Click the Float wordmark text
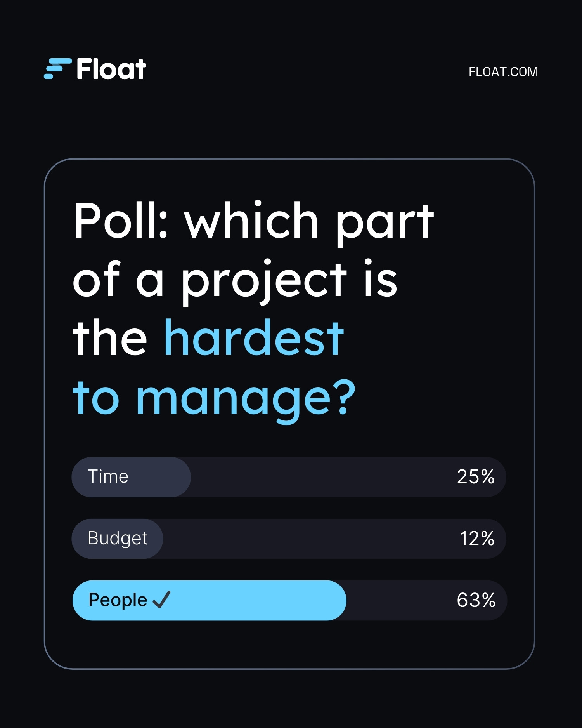Viewport: 582px width, 728px height. [x=111, y=69]
